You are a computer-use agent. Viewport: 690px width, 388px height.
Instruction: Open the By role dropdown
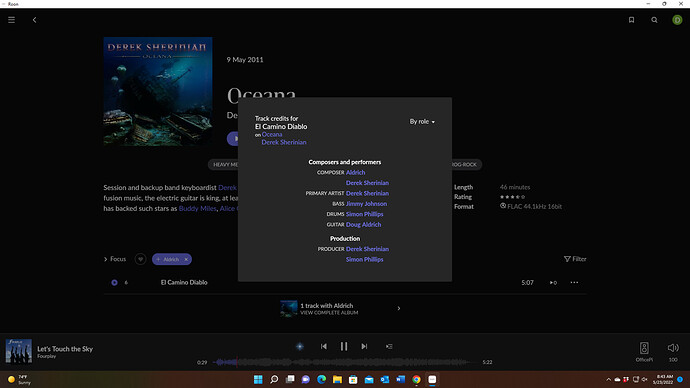(x=422, y=121)
